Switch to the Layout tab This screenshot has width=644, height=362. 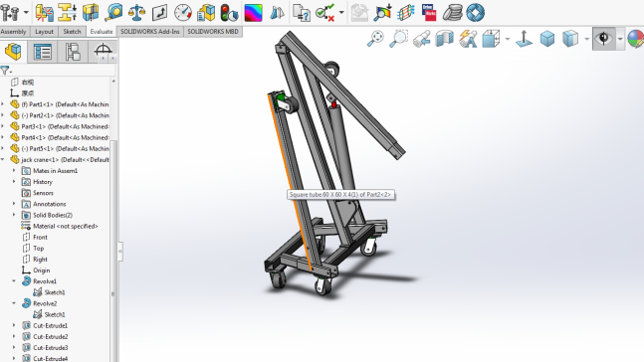point(44,32)
